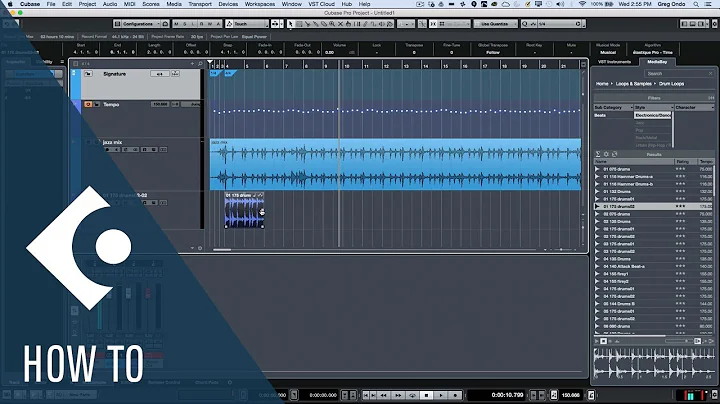
Task: Activate the Tempo track toggle
Action: coord(88,105)
